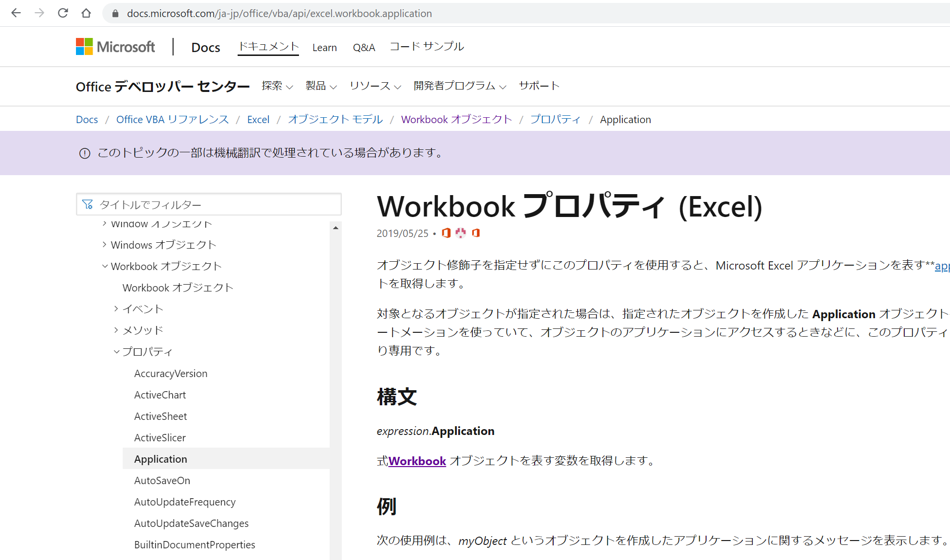The height and width of the screenshot is (560, 950).
Task: Click the Microsoft logo
Action: pos(115,47)
